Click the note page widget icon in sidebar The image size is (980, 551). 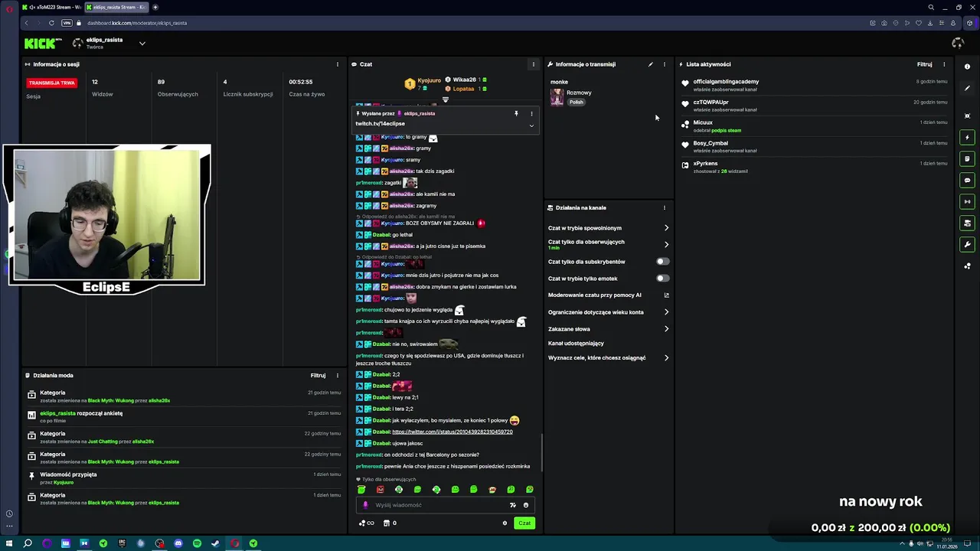point(967,159)
